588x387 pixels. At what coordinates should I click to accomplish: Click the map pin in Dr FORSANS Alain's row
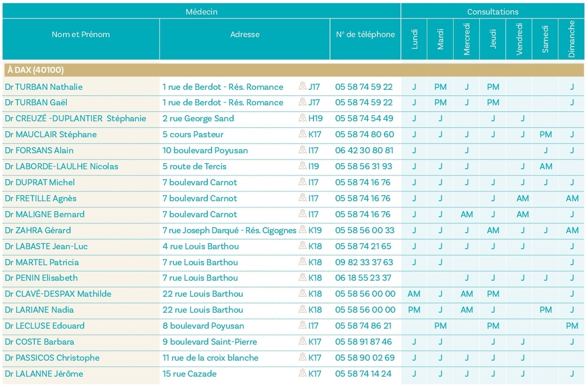pyautogui.click(x=303, y=150)
